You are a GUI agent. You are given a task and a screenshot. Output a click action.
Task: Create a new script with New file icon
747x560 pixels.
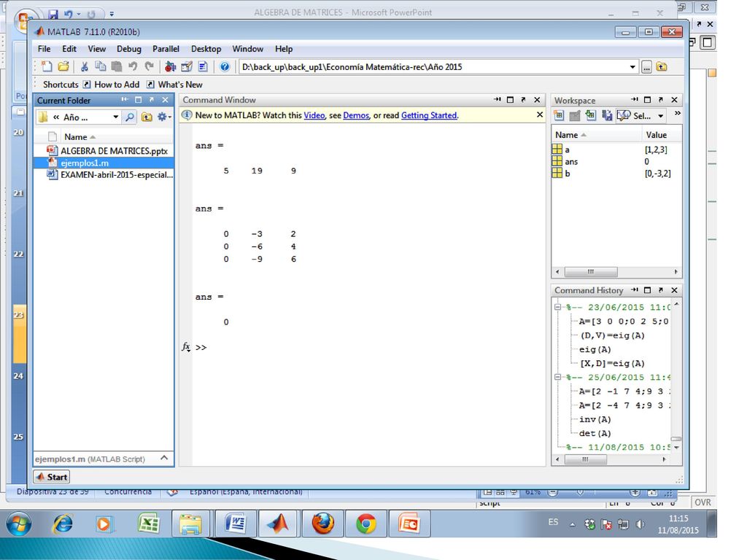click(x=47, y=66)
